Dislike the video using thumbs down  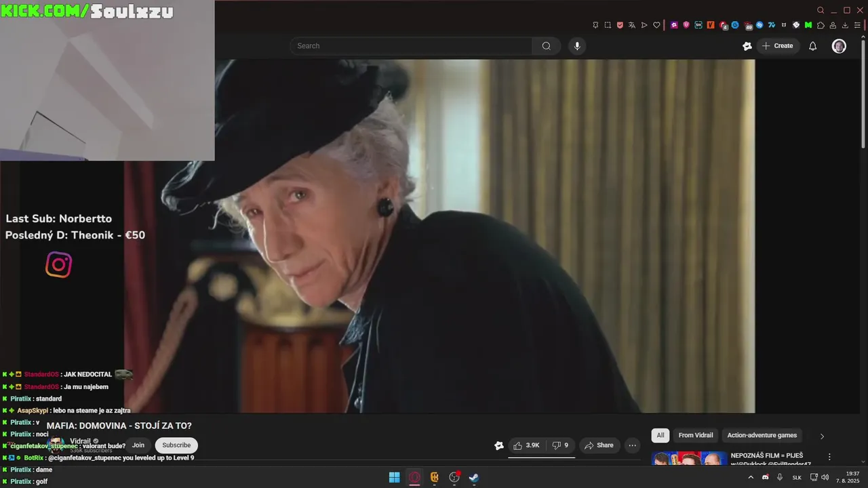(x=560, y=445)
